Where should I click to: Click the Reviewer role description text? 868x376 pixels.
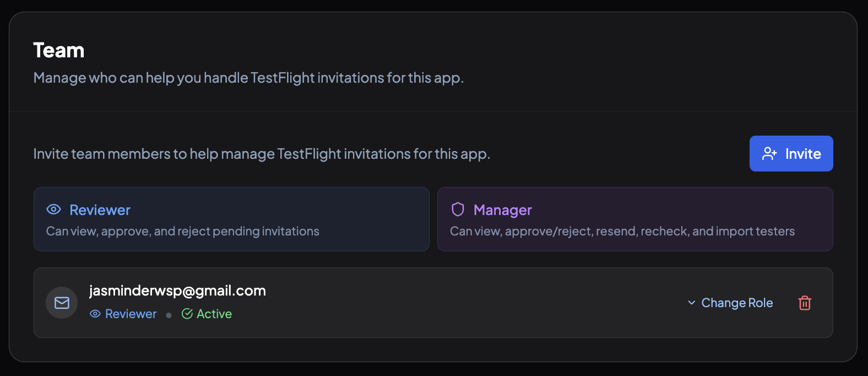tap(182, 232)
